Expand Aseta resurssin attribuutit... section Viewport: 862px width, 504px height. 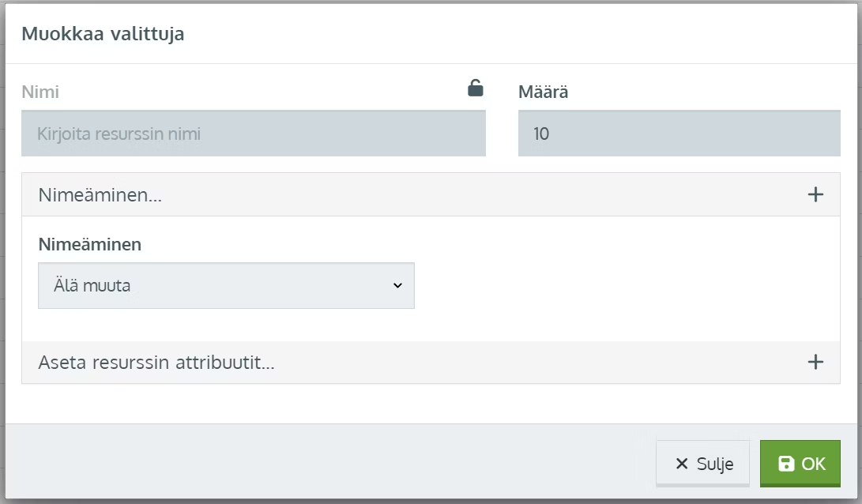(x=431, y=362)
